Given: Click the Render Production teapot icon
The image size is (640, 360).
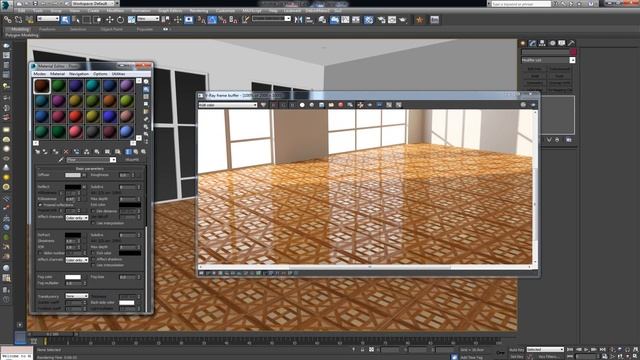Looking at the screenshot, I should (x=403, y=20).
